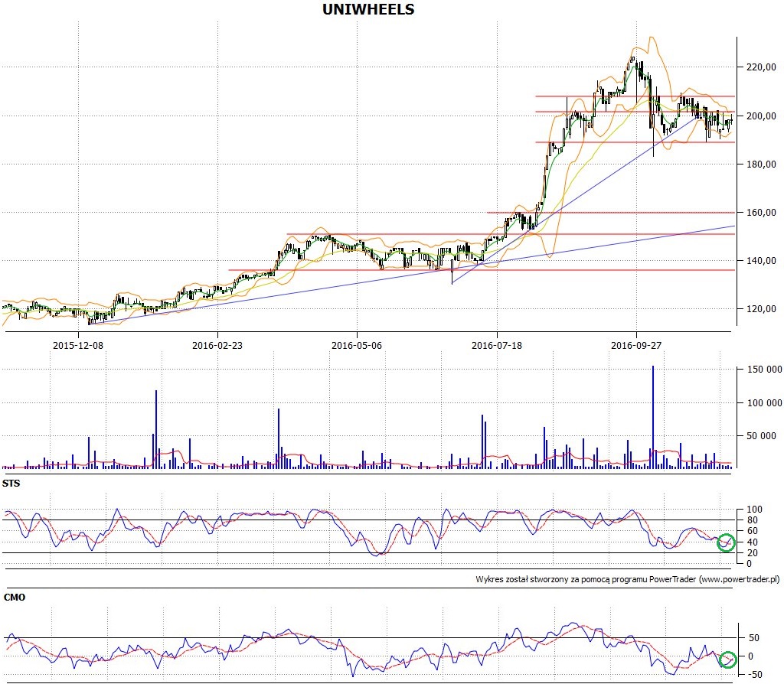The height and width of the screenshot is (684, 784).
Task: Select the 100 label on STS axis
Action: click(x=754, y=510)
